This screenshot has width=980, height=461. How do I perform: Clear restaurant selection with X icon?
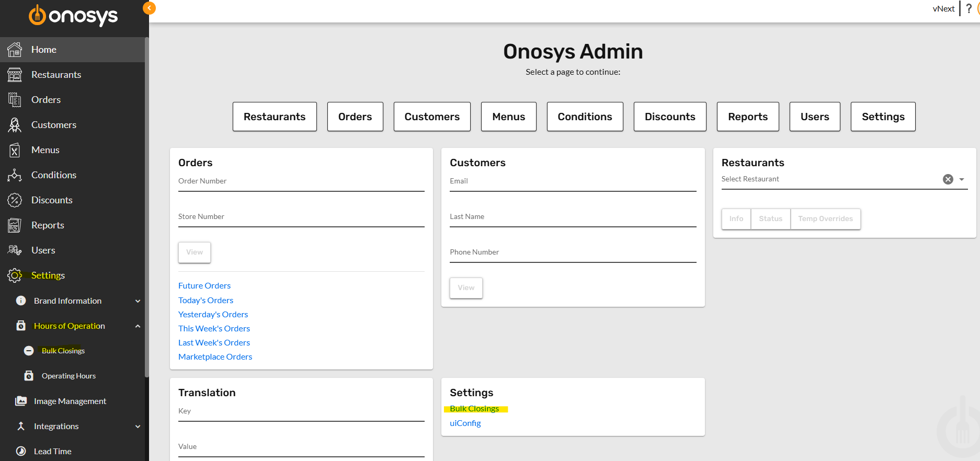pos(948,179)
